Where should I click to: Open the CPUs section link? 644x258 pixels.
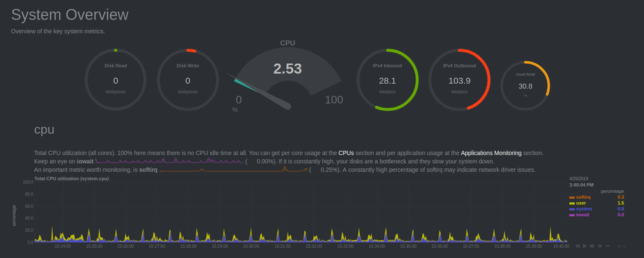click(346, 153)
